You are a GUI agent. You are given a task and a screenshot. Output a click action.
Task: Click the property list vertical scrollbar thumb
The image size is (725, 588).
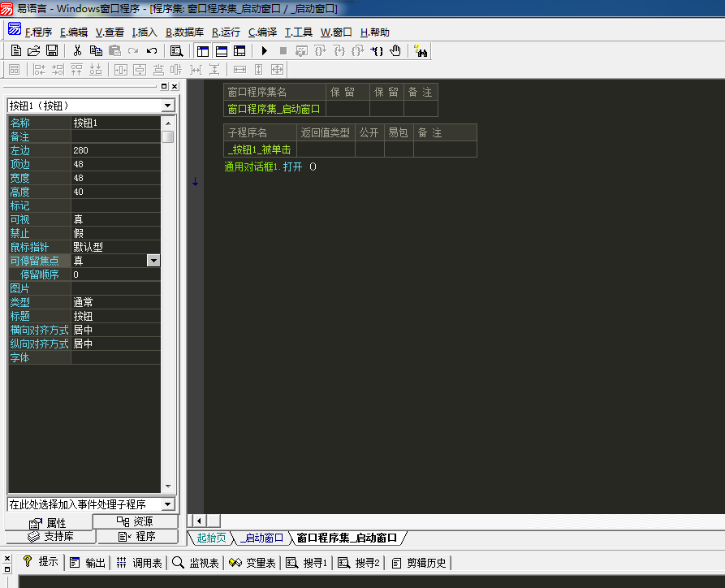point(167,136)
